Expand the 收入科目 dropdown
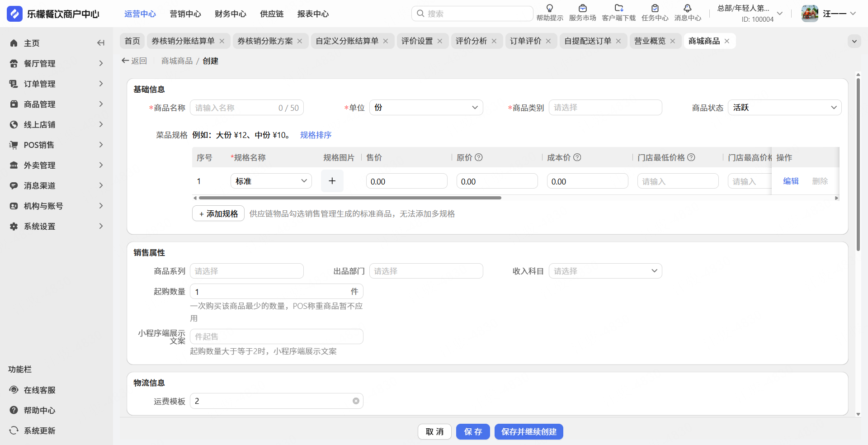Viewport: 868px width, 445px height. 605,271
